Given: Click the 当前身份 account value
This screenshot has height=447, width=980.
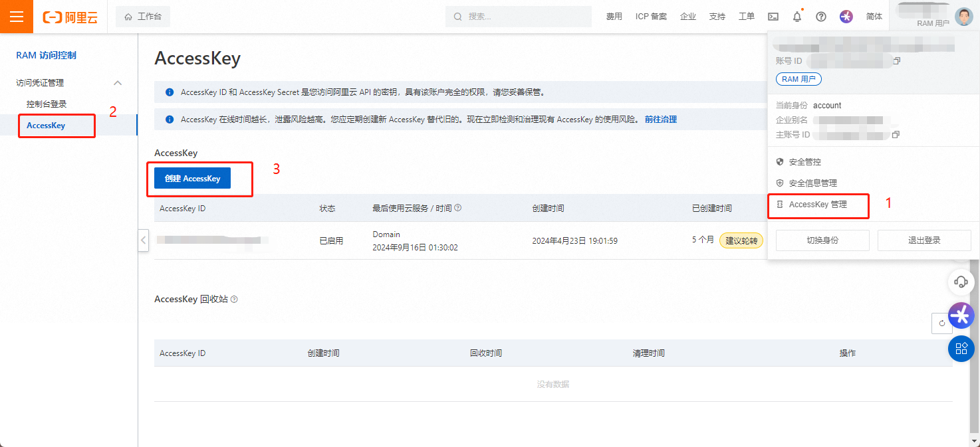Looking at the screenshot, I should [827, 106].
